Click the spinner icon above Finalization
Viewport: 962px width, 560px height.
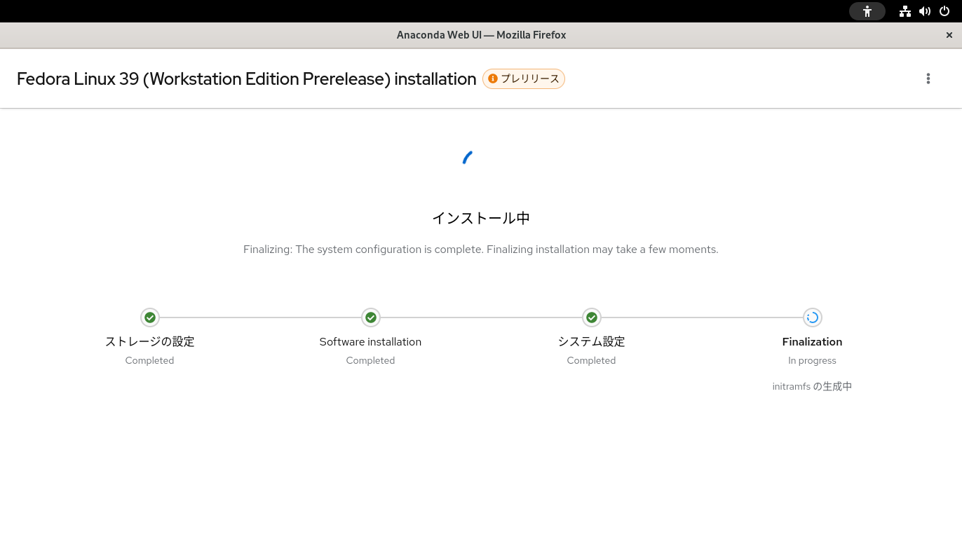[x=812, y=317]
